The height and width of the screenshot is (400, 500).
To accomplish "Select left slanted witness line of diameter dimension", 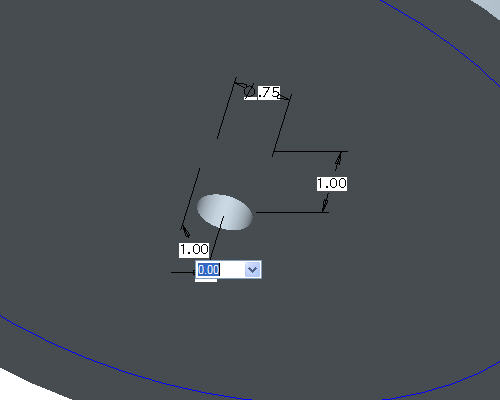I will 227,108.
